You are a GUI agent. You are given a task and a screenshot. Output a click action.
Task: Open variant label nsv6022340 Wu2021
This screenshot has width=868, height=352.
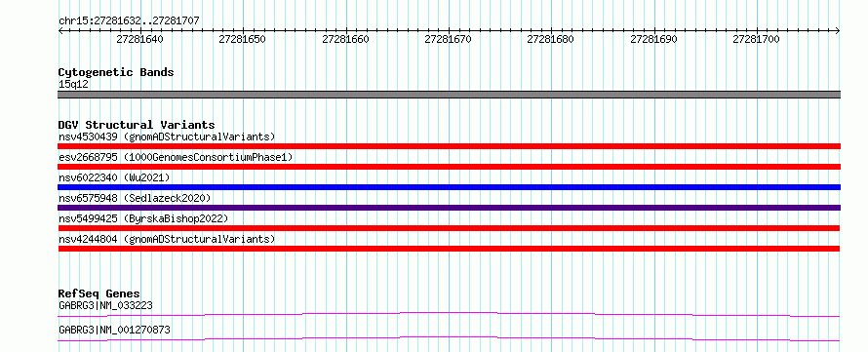coord(114,177)
